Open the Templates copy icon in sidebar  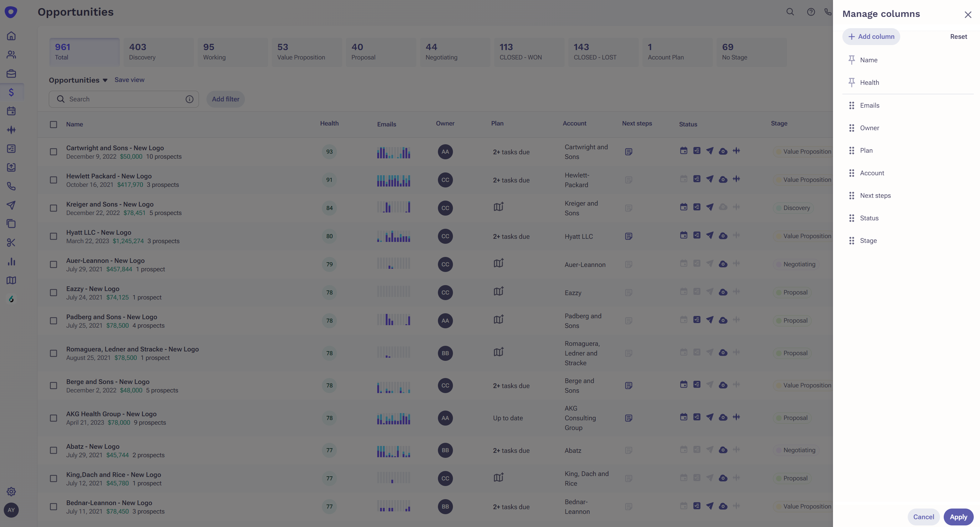[11, 224]
